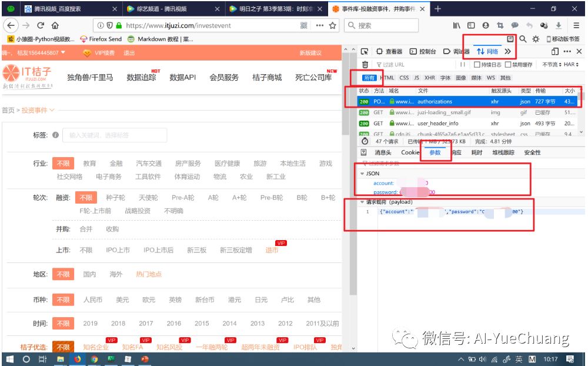Open the search magnifier icon in bookmarks toolbar

tap(523, 39)
